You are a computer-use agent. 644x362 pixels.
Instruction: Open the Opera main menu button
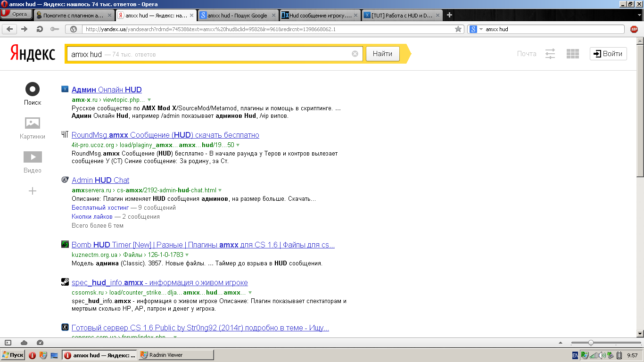(16, 15)
